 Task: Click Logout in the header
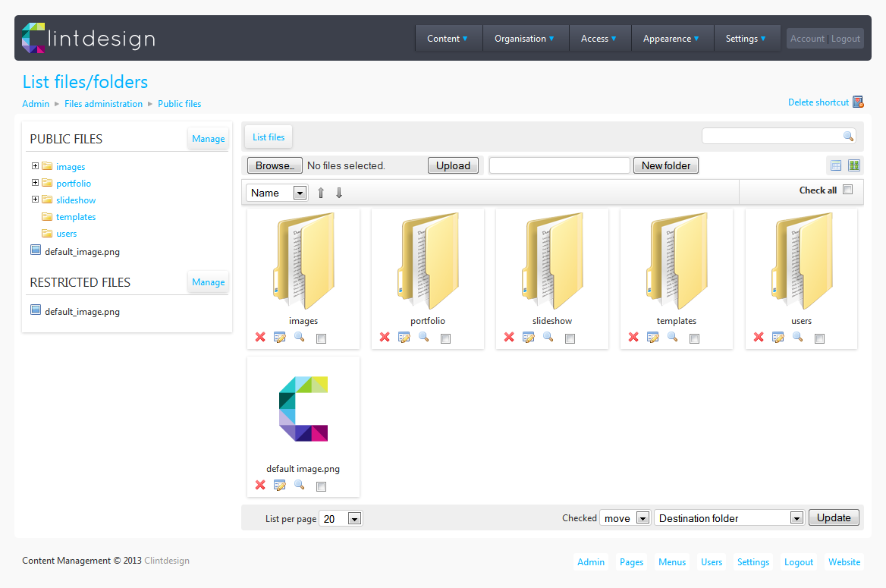(x=845, y=39)
